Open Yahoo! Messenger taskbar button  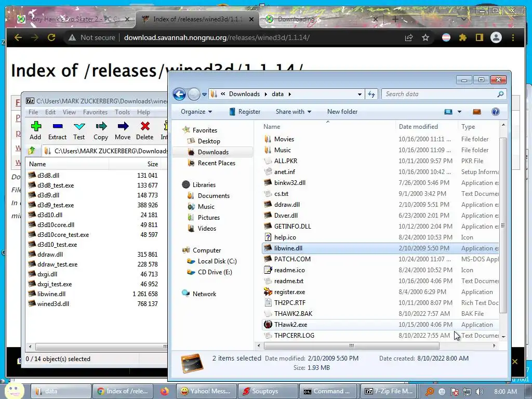[x=206, y=391]
